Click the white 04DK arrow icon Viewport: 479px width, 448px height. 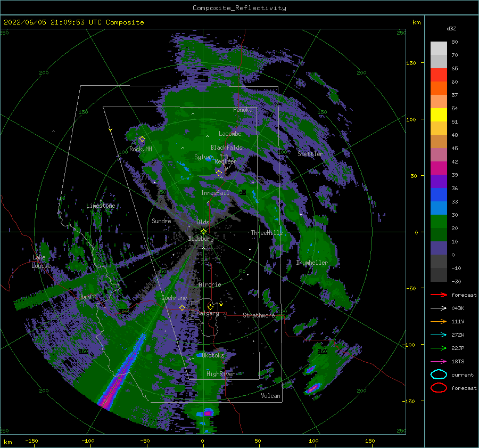click(439, 308)
